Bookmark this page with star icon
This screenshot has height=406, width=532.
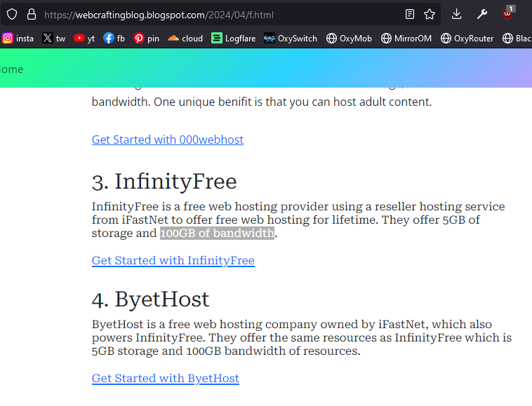pos(430,14)
